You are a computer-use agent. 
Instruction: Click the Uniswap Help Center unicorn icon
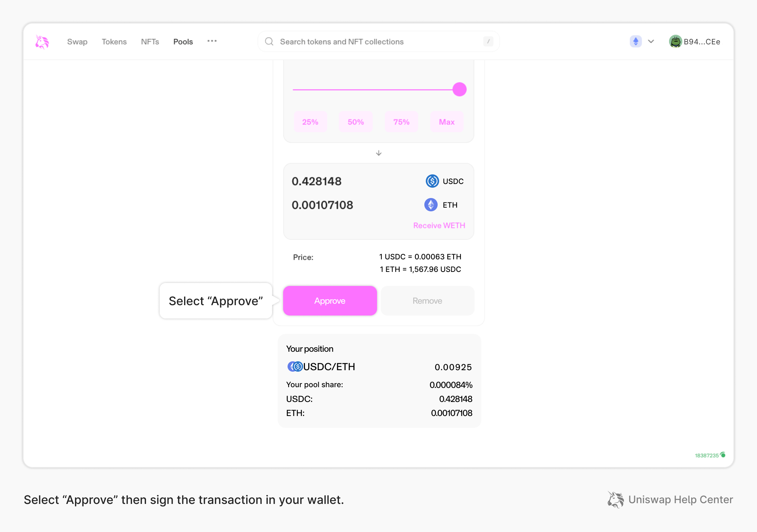[x=615, y=499]
